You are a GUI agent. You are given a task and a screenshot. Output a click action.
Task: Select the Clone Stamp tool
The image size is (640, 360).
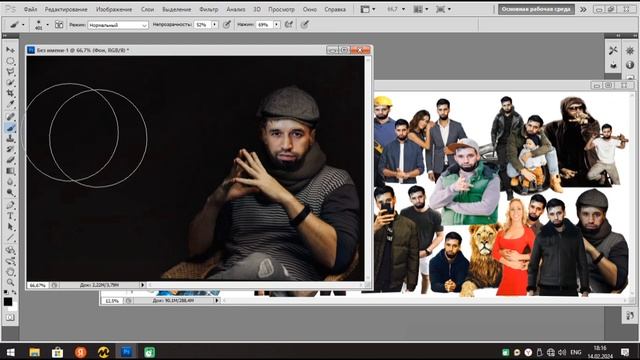point(10,139)
